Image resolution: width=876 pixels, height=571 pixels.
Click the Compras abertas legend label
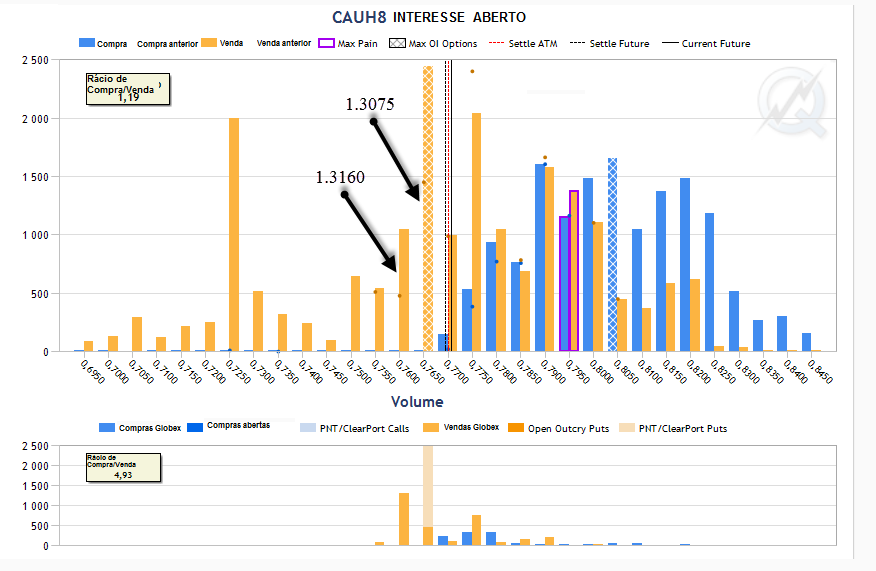tap(238, 427)
